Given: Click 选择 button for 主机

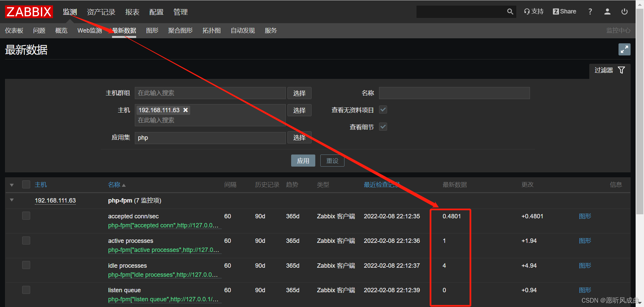Looking at the screenshot, I should coord(299,110).
